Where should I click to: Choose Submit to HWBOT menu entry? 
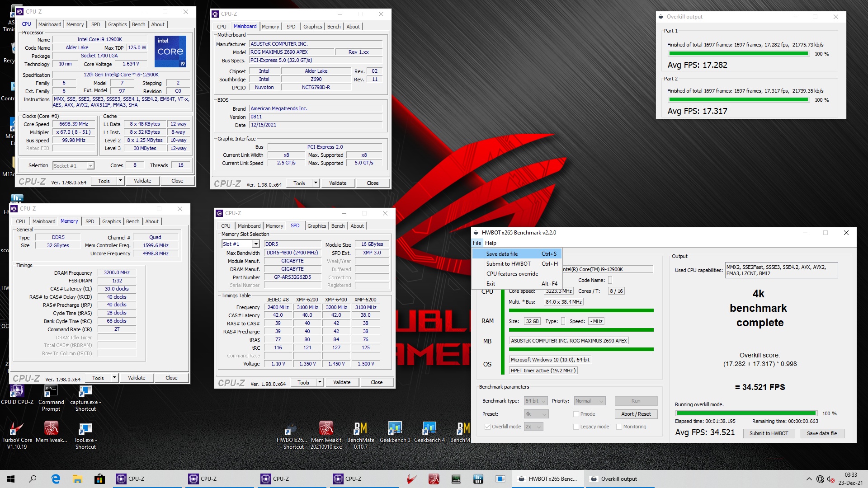point(517,264)
